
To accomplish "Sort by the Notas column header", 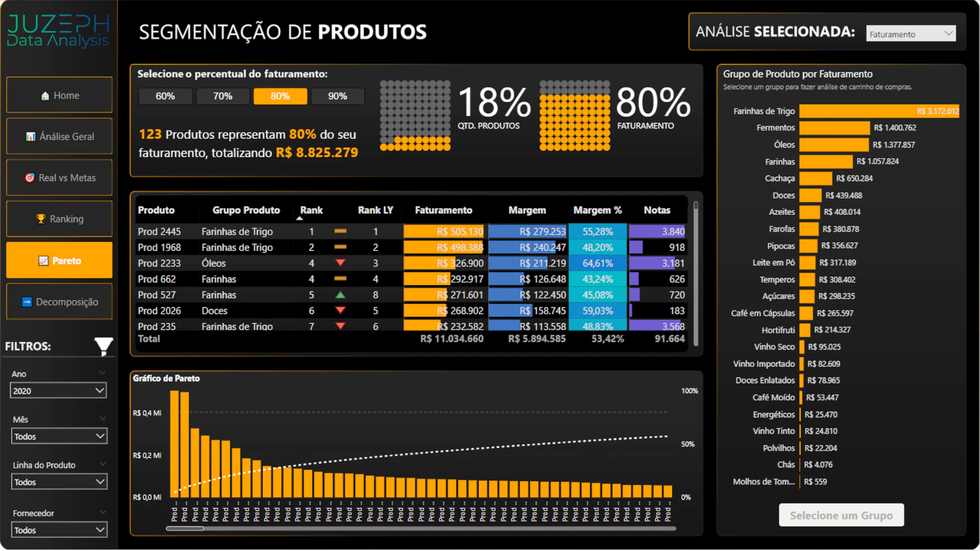I will [657, 210].
